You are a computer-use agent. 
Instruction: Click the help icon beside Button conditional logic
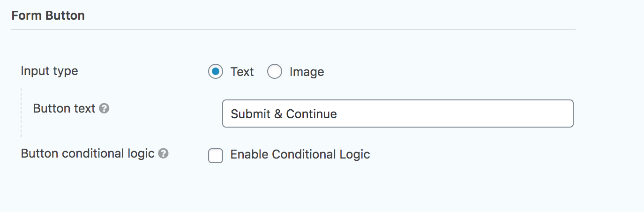tap(163, 153)
